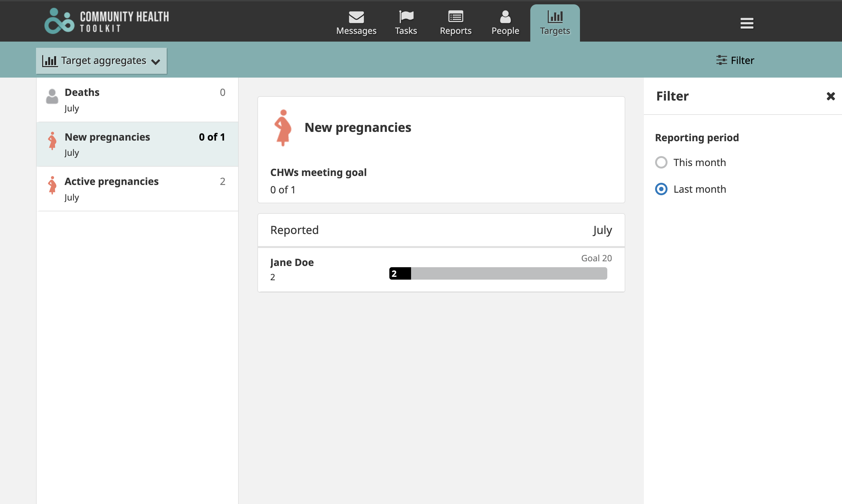This screenshot has height=504, width=842.
Task: Open the New pregnancies target row
Action: pos(137,144)
